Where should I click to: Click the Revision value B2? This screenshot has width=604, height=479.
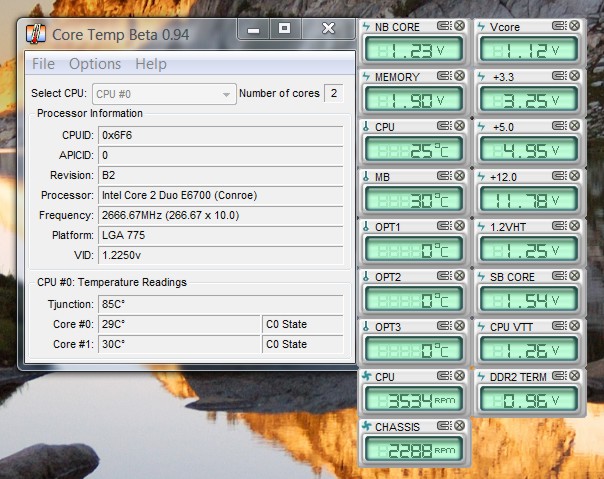tap(220, 175)
